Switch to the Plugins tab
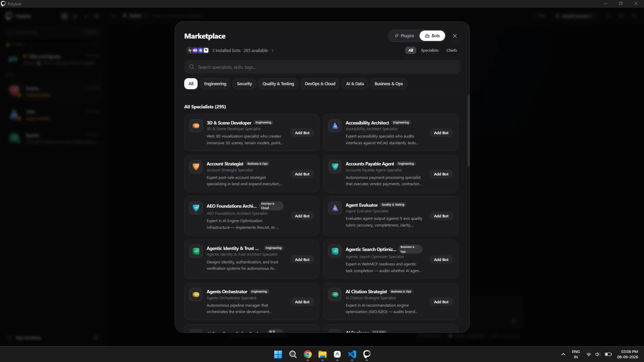The height and width of the screenshot is (362, 644). [x=405, y=36]
